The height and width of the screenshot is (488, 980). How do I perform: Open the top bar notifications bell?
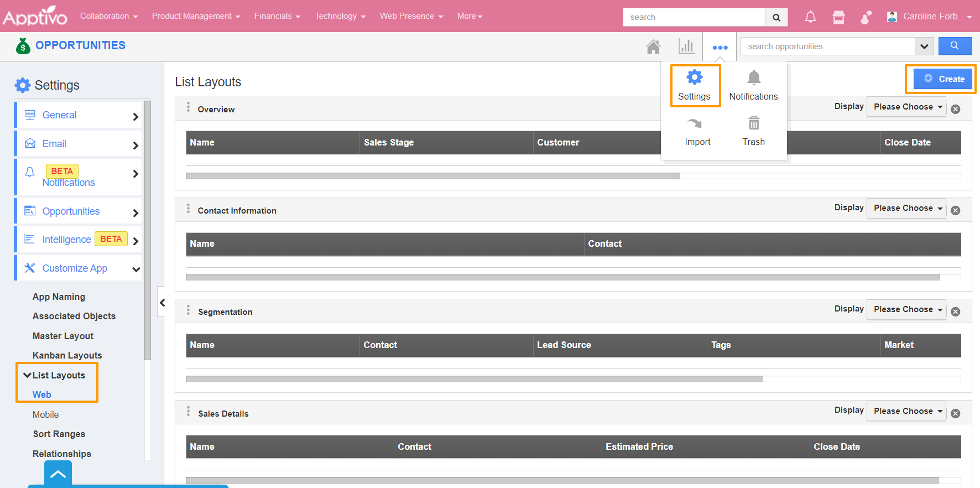[810, 17]
